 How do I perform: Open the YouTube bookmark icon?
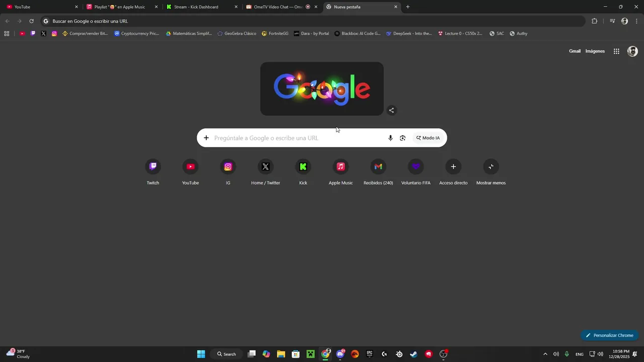[22, 34]
